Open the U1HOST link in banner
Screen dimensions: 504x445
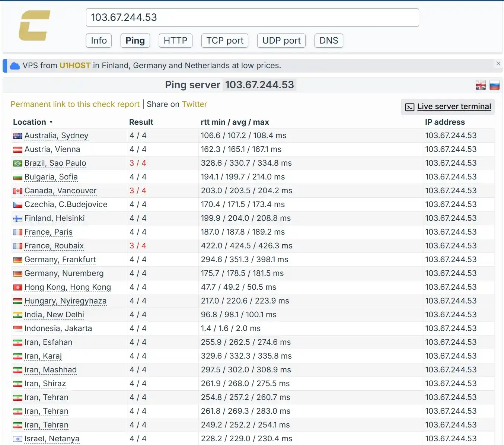[x=75, y=66]
